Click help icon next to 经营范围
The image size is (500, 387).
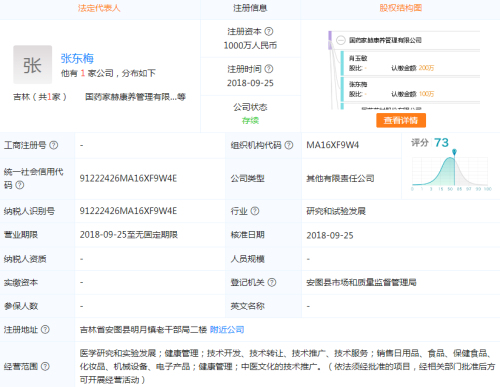click(45, 366)
